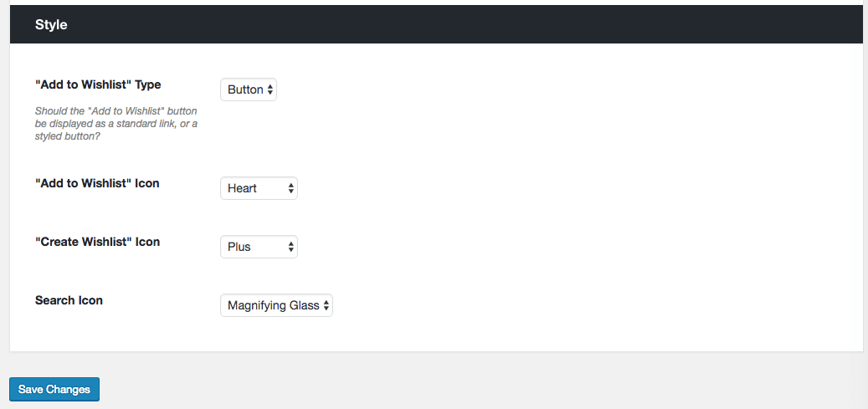Click the Style section header title

pos(51,25)
